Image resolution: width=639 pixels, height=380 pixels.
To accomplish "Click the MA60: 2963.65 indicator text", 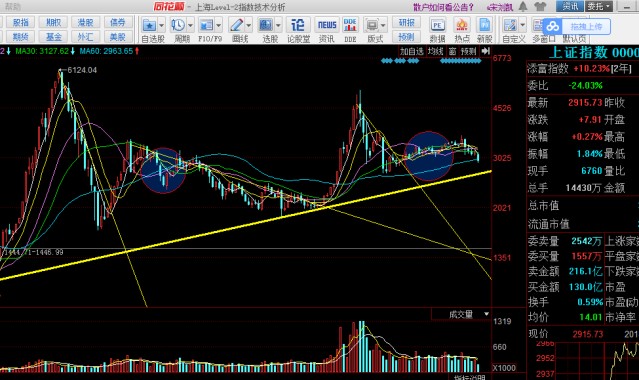I will click(106, 51).
